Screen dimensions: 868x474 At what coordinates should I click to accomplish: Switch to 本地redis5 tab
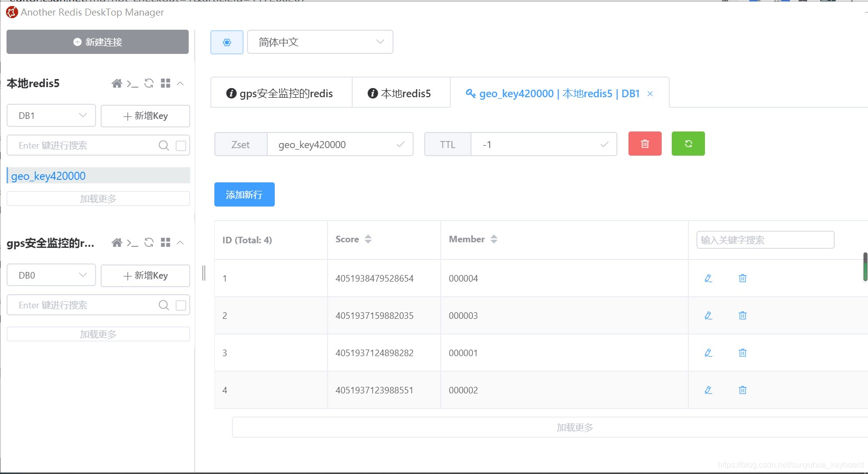[x=401, y=93]
